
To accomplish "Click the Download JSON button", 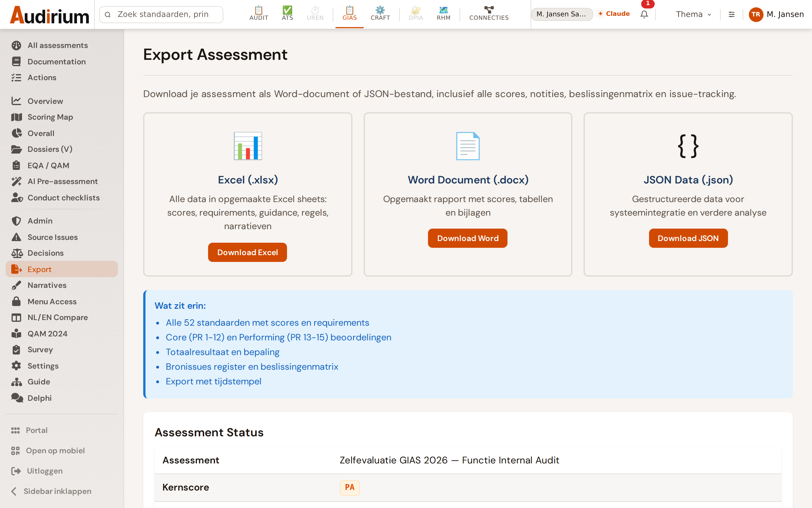I will point(688,238).
